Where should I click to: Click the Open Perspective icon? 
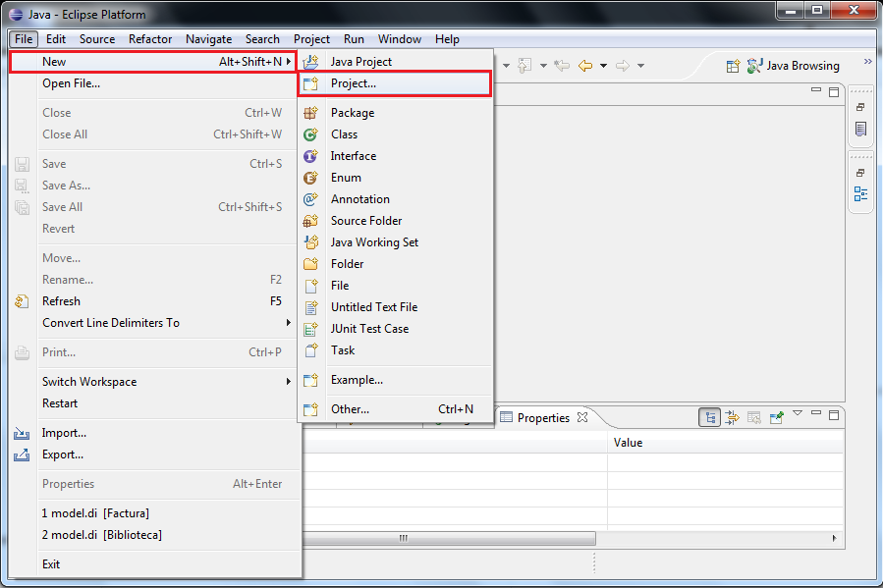[x=733, y=66]
